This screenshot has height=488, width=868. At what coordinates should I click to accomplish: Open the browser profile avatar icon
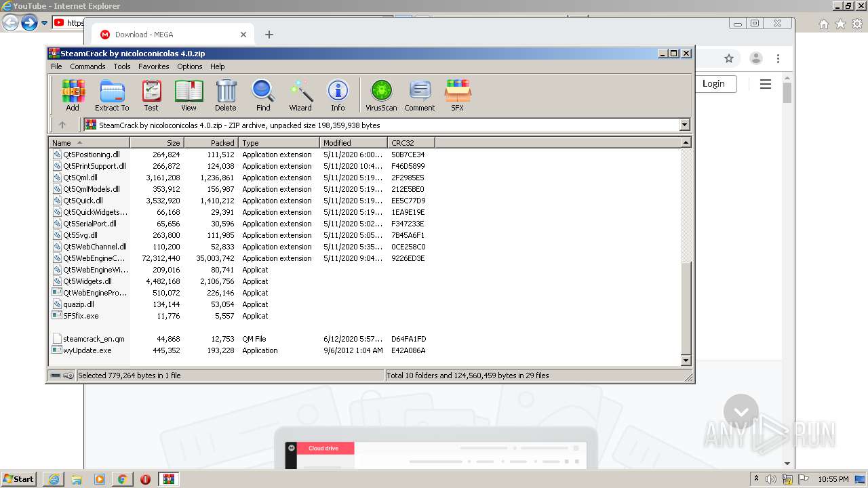[x=756, y=58]
